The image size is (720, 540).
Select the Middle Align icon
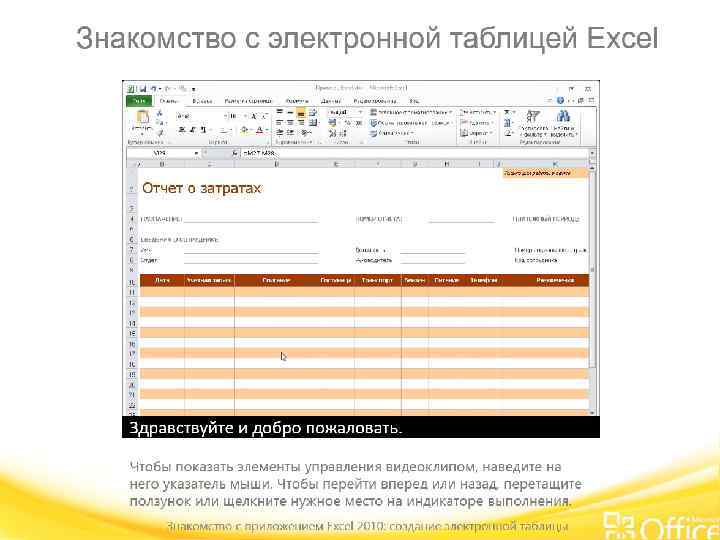[x=290, y=112]
